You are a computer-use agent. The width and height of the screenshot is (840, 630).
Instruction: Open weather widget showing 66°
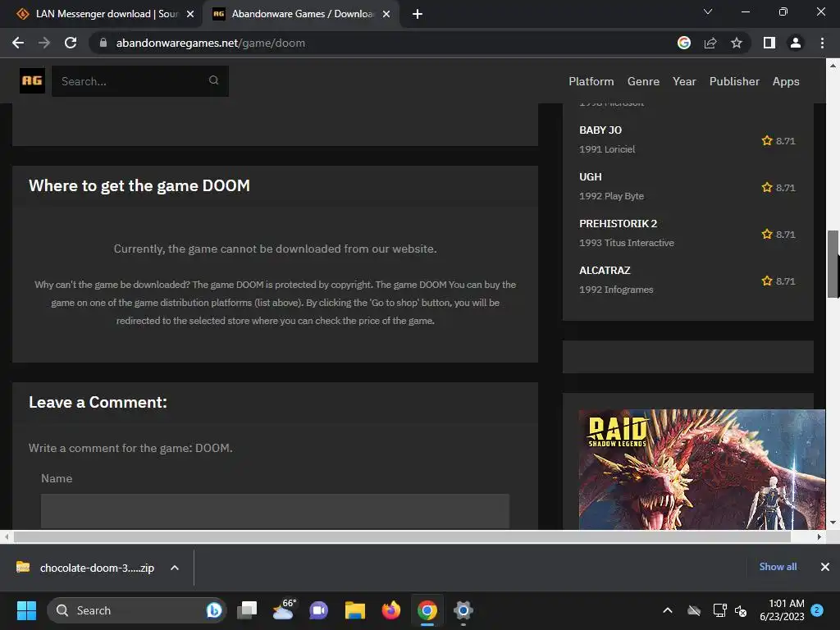[x=283, y=610]
